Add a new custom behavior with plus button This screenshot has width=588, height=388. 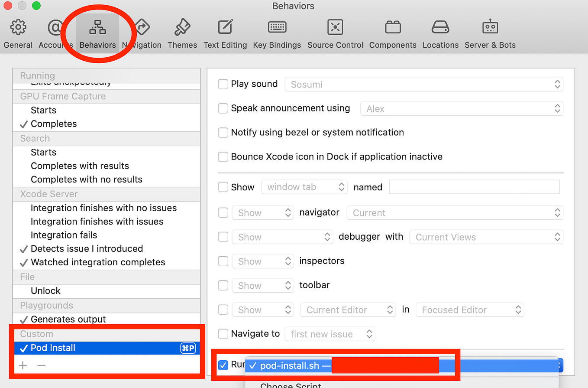pyautogui.click(x=23, y=365)
